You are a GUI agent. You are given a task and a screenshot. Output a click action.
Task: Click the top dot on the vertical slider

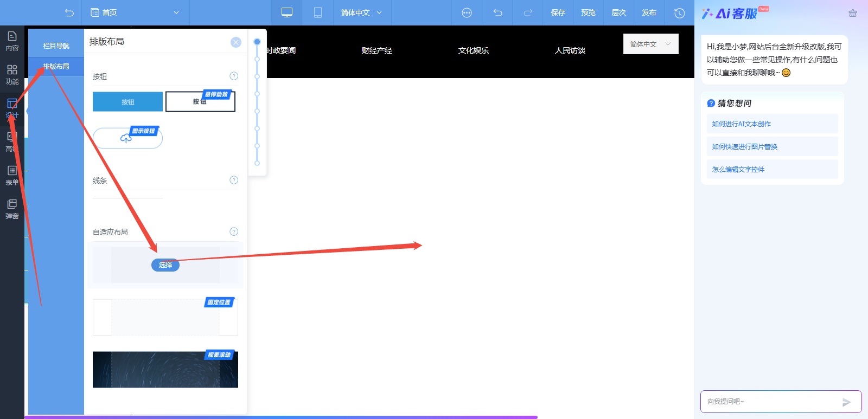point(257,42)
